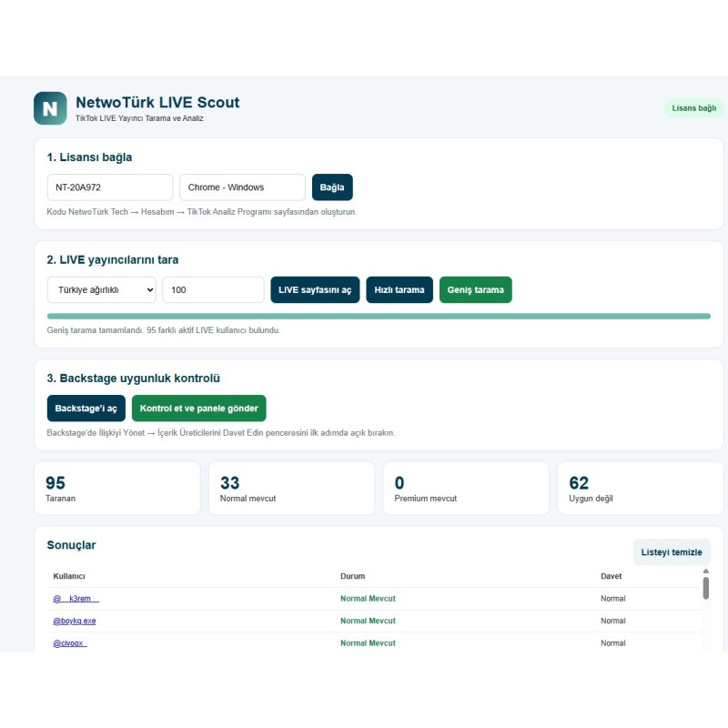Click Normal Mevcut status in @__k3rem__ row
Image resolution: width=728 pixels, height=728 pixels.
coord(368,599)
